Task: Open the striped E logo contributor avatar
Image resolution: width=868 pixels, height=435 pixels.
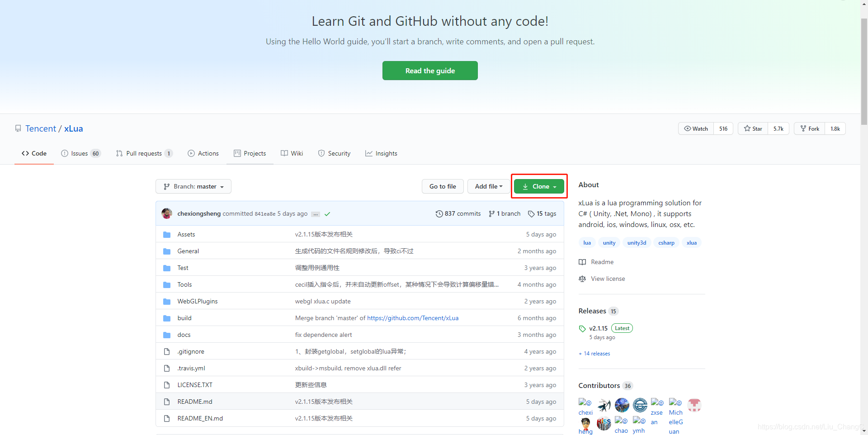Action: 640,405
